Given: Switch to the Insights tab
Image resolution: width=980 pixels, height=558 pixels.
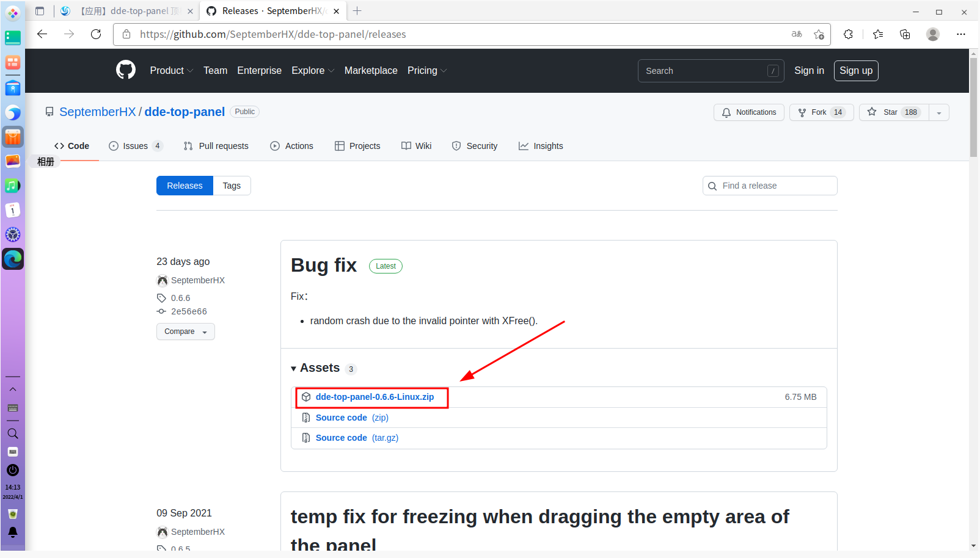Looking at the screenshot, I should point(541,146).
